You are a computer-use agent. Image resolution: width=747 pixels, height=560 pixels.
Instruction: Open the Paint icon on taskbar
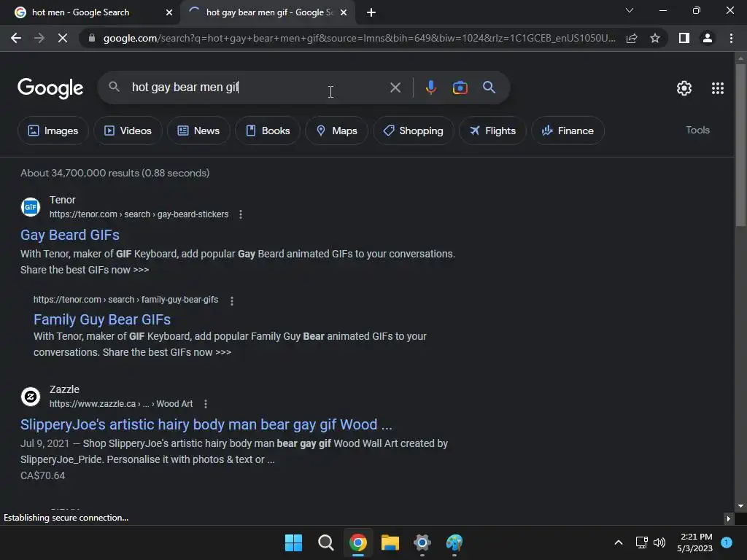[x=454, y=542]
